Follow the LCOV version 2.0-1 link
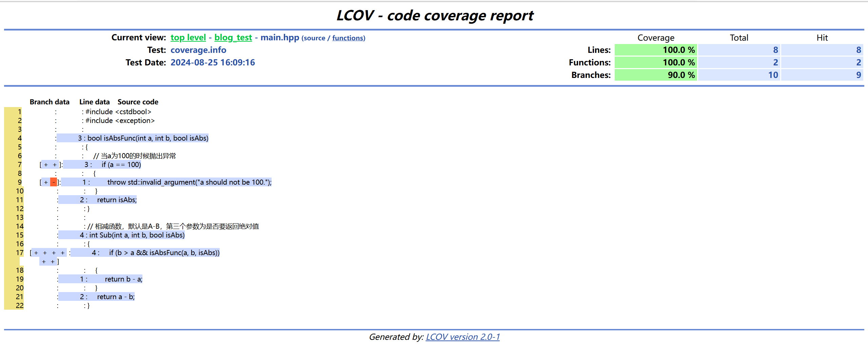The height and width of the screenshot is (351, 868). 463,337
